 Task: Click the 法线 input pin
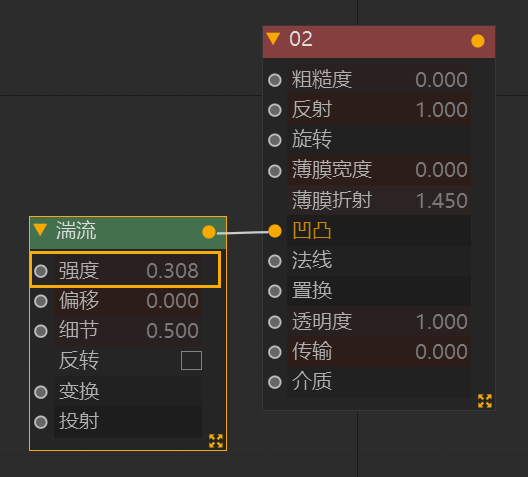275,261
